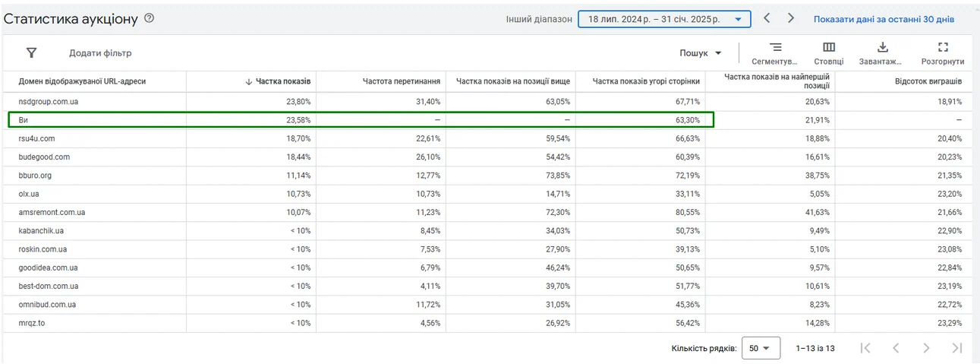
Task: Select the roskin.com.ua domain cell
Action: tap(43, 249)
